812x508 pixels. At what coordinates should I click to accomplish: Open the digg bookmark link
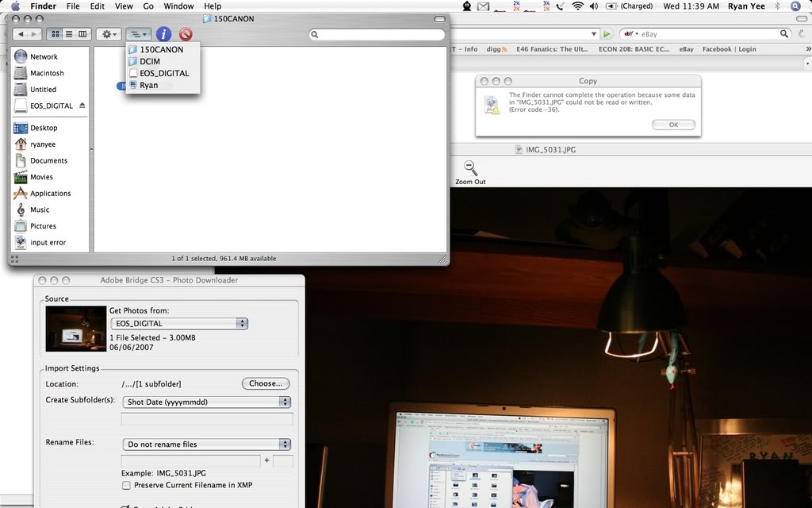pyautogui.click(x=496, y=49)
